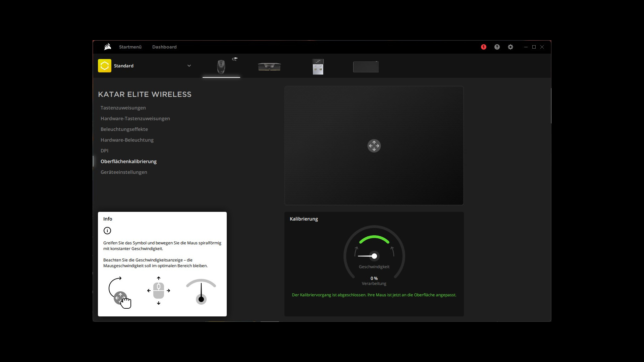
Task: Open Tastenzuweisungen section
Action: tap(123, 108)
